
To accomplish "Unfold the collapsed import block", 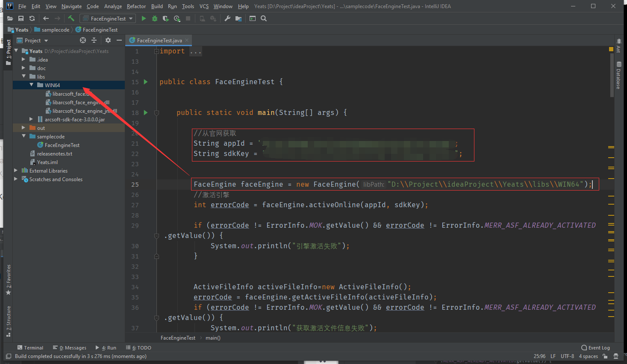I will (156, 51).
